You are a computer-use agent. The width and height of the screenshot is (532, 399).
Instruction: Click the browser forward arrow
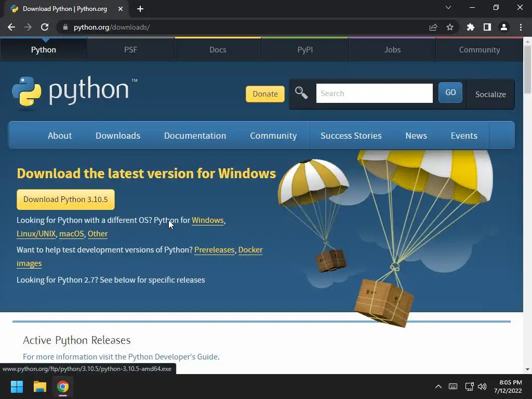pos(28,27)
